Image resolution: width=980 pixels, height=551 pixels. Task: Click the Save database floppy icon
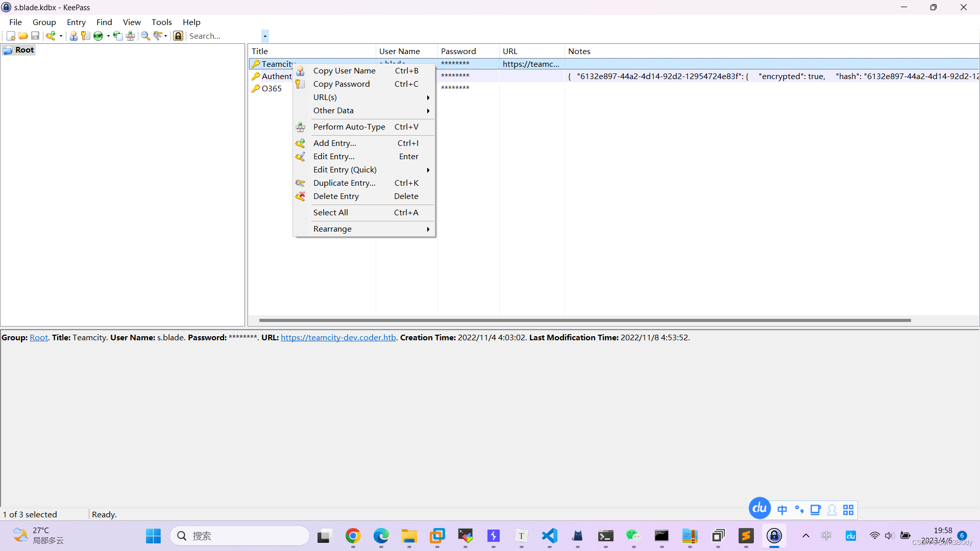pyautogui.click(x=35, y=36)
